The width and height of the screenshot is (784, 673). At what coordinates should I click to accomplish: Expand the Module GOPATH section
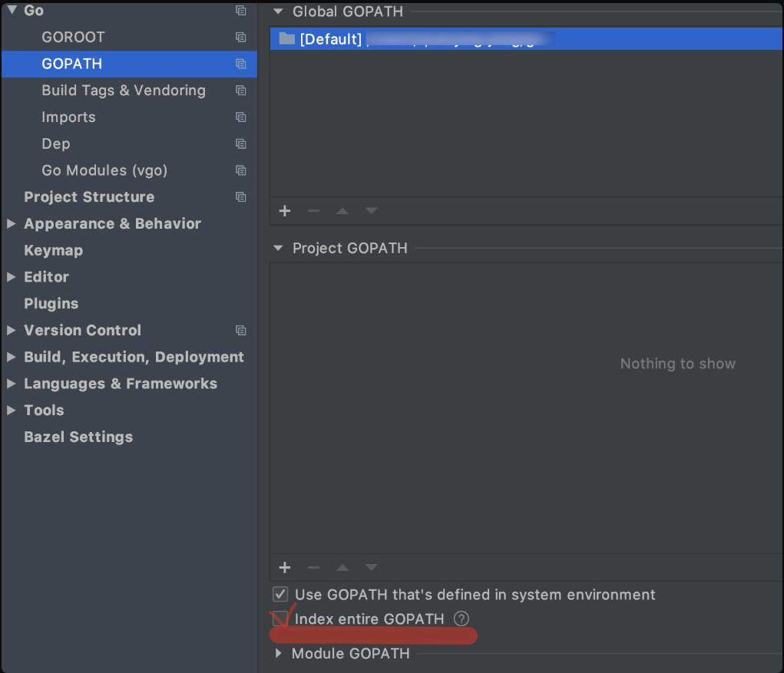(x=279, y=654)
